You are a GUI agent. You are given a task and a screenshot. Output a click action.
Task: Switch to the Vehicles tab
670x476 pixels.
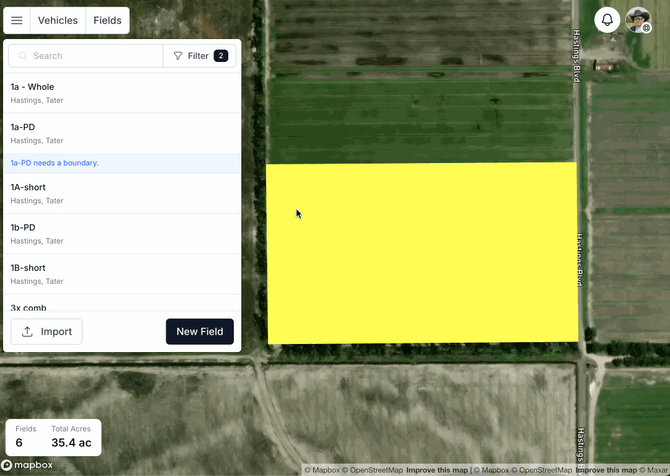tap(57, 20)
